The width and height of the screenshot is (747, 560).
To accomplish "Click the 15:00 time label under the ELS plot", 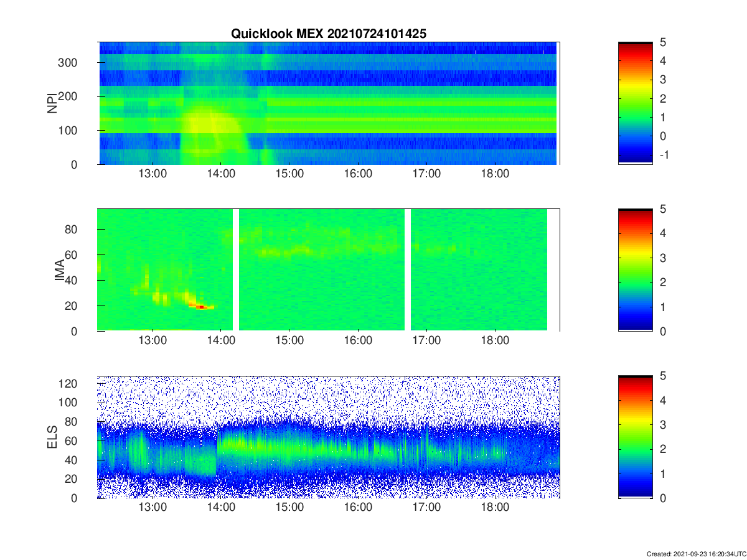I will (289, 507).
